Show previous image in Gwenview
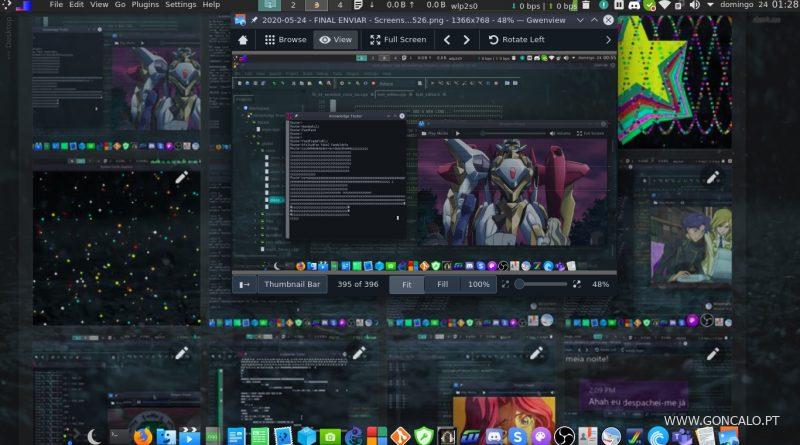The height and width of the screenshot is (445, 800). point(447,40)
